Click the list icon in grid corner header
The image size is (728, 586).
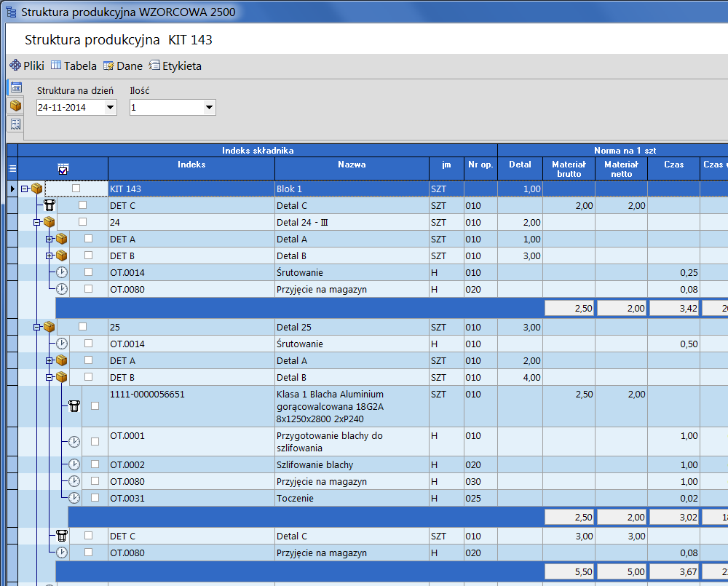(x=12, y=169)
